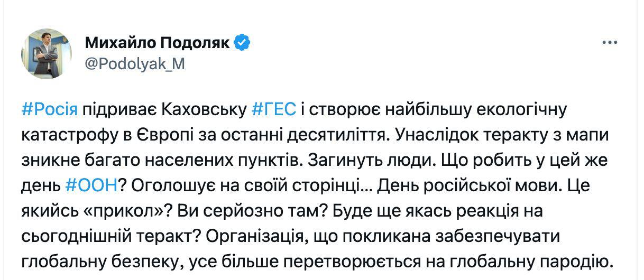Image resolution: width=644 pixels, height=280 pixels.
Task: Open the @Podolyak_M handle link
Action: [x=135, y=64]
